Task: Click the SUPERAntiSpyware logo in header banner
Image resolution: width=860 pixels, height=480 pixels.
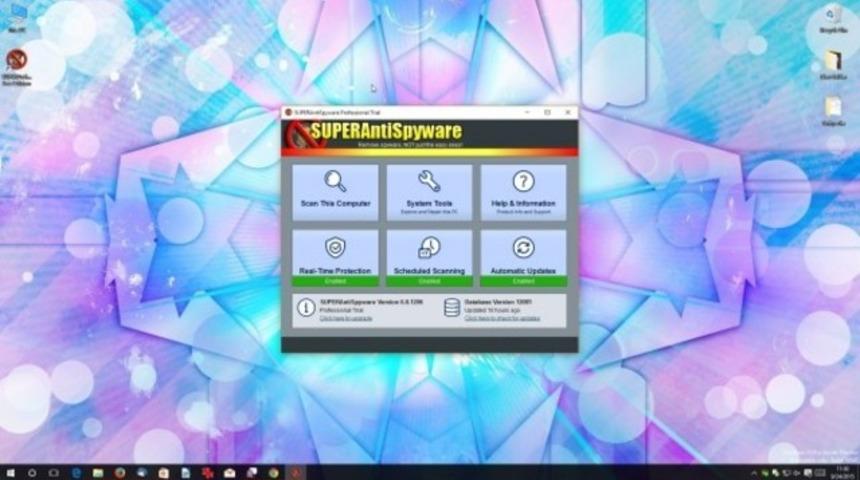Action: (x=375, y=134)
